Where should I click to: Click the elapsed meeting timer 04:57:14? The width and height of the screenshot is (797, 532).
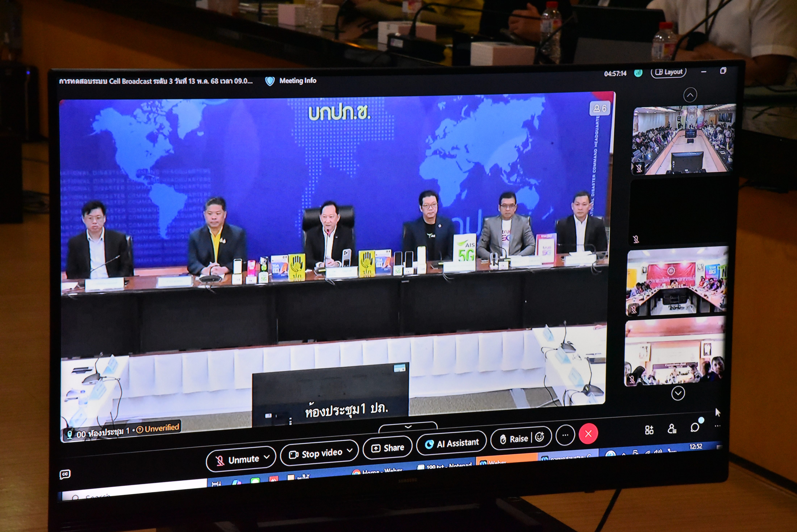click(x=615, y=74)
